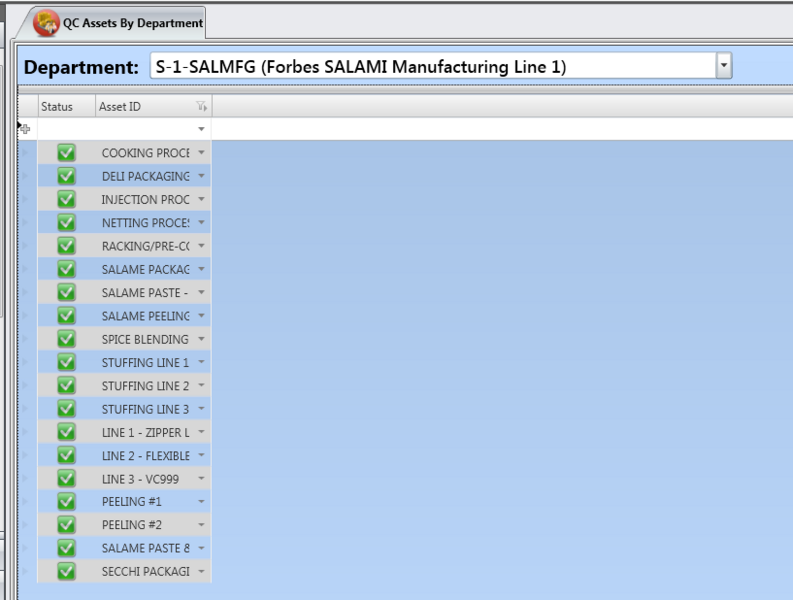Click the NETTING PROCES status check icon
Screen dimensions: 793x600
coord(66,223)
